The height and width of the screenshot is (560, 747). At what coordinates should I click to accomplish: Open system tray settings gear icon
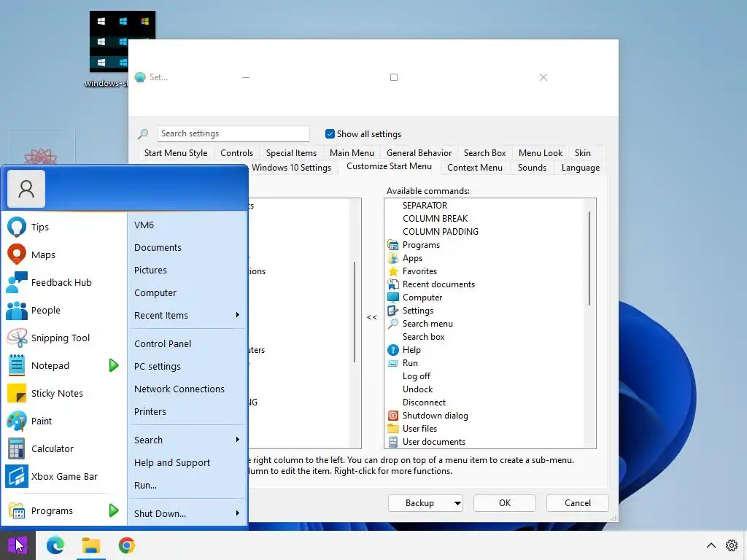pyautogui.click(x=731, y=545)
